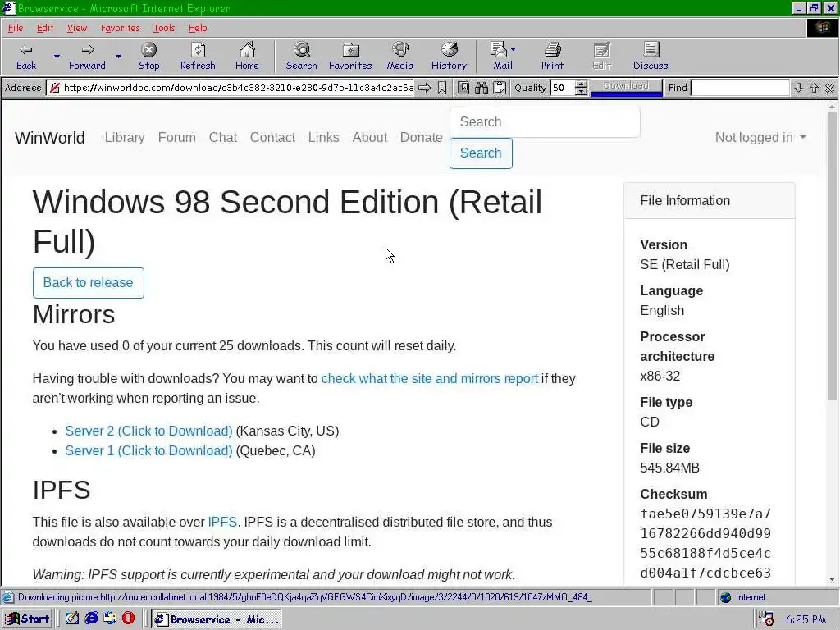Image resolution: width=840 pixels, height=630 pixels.
Task: Open the Favorites toolbar pane
Action: (x=350, y=57)
